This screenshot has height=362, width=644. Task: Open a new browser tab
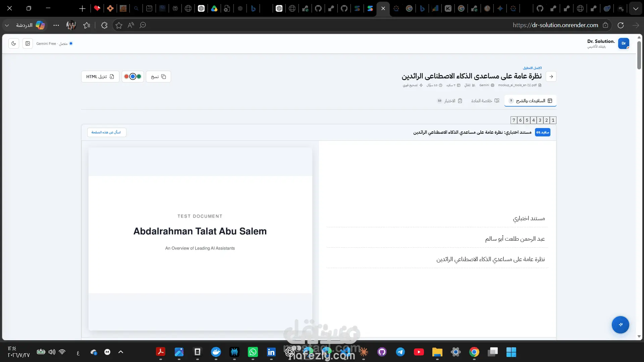(82, 8)
